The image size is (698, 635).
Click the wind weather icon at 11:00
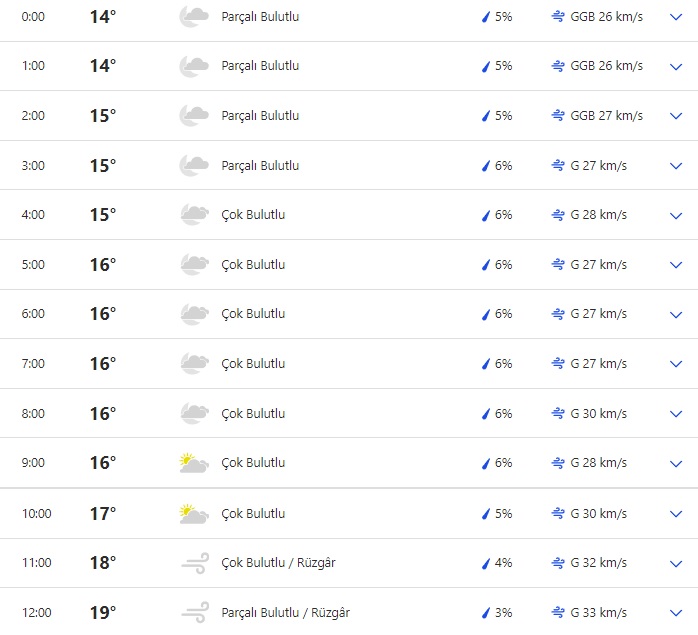193,563
